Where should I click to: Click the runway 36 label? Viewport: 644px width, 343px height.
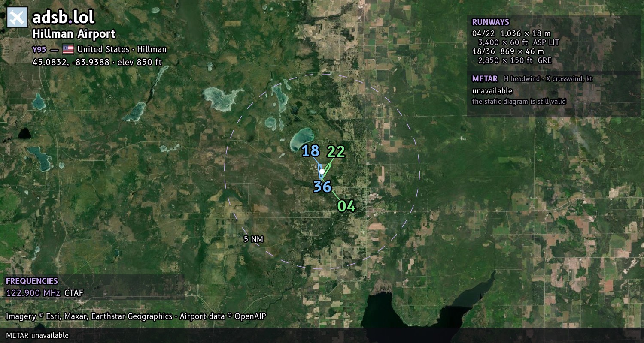(322, 187)
